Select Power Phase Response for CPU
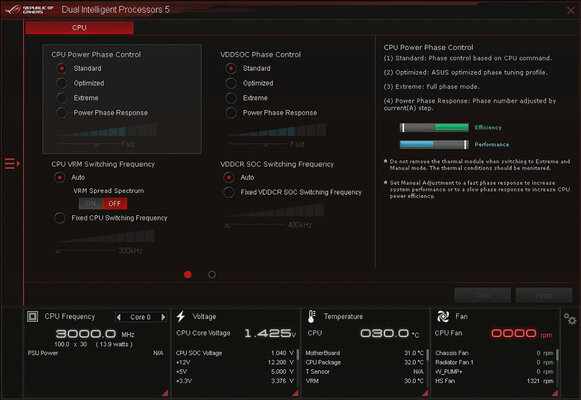Image resolution: width=581 pixels, height=400 pixels. [62, 113]
